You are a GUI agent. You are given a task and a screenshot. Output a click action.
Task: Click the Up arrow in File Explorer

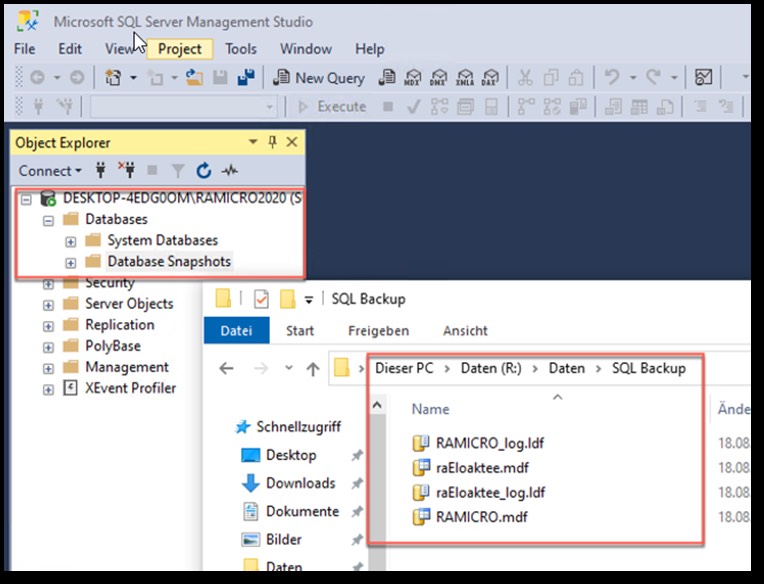313,369
